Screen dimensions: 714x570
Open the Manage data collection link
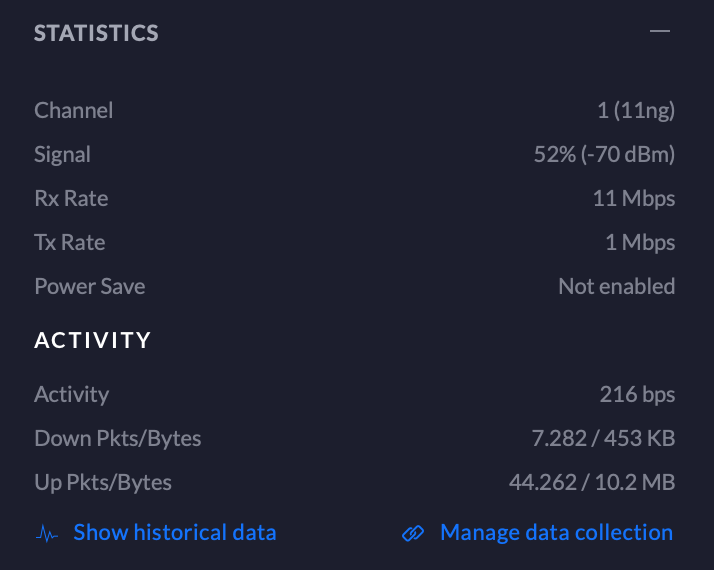click(x=556, y=532)
